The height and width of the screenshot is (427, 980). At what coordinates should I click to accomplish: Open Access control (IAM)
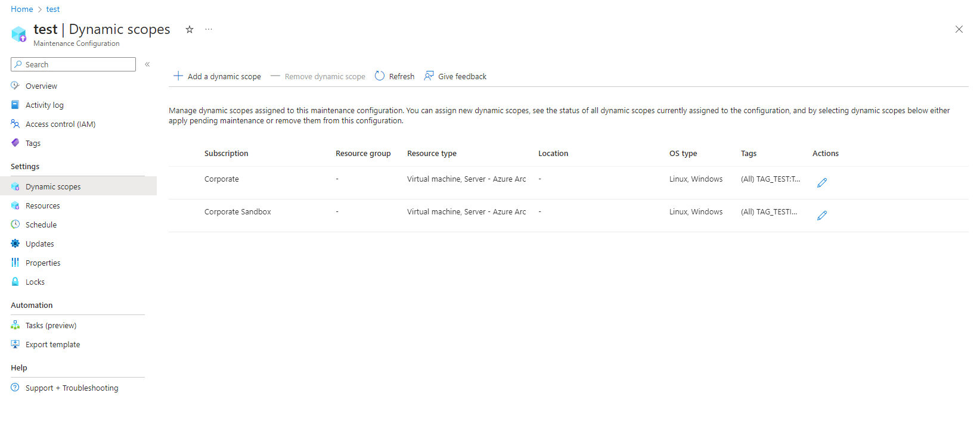(60, 124)
